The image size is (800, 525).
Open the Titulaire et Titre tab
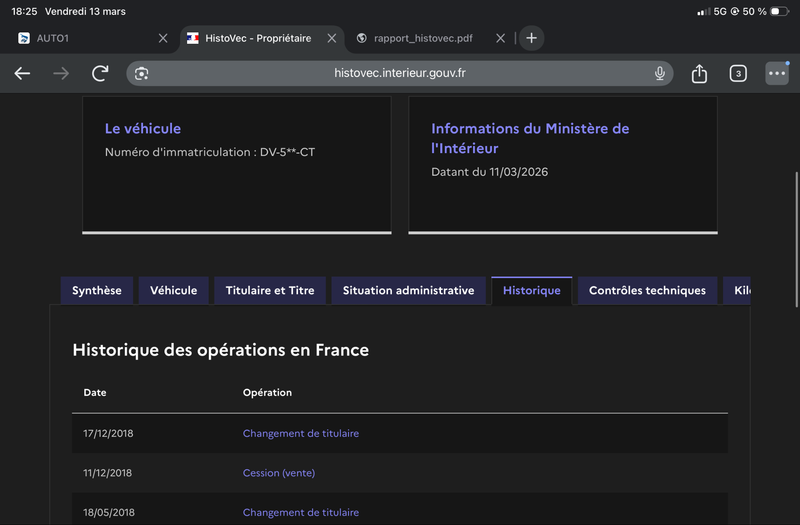click(x=270, y=291)
